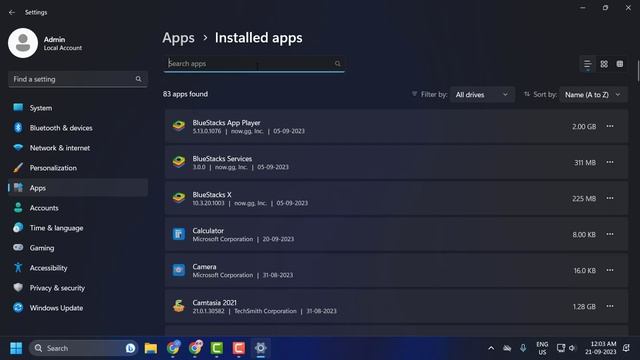
Task: Open the green Camtasia taskbar icon
Action: (x=217, y=348)
